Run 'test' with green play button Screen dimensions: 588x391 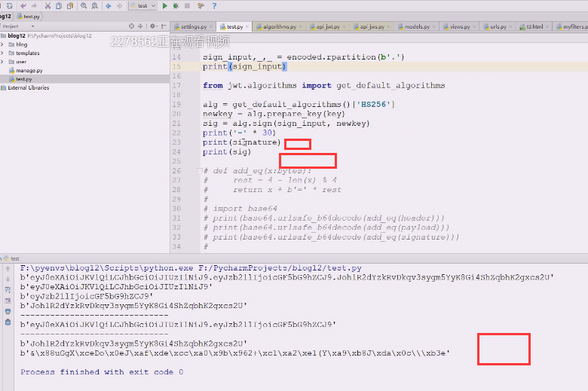pos(164,5)
